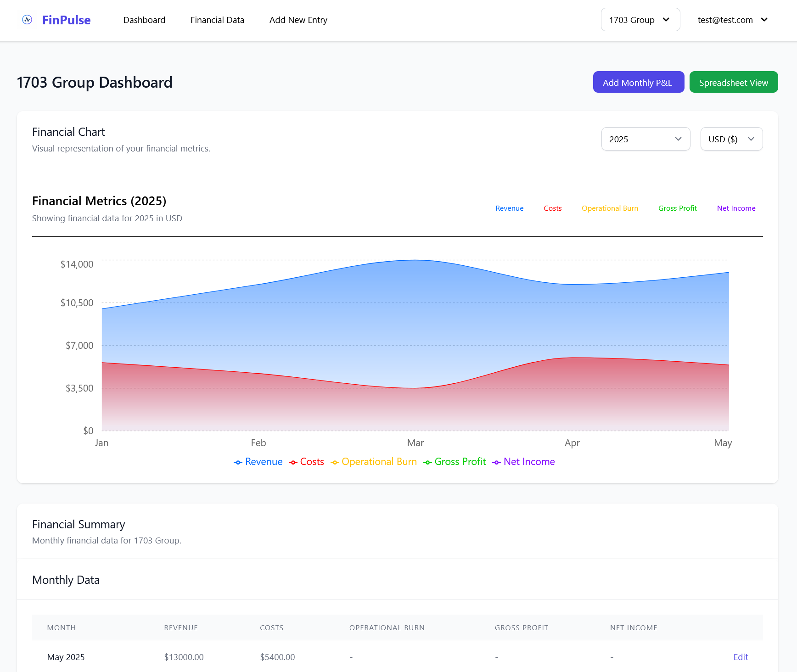The height and width of the screenshot is (672, 797).
Task: Click the FinPulse pulse logo icon
Action: [27, 20]
